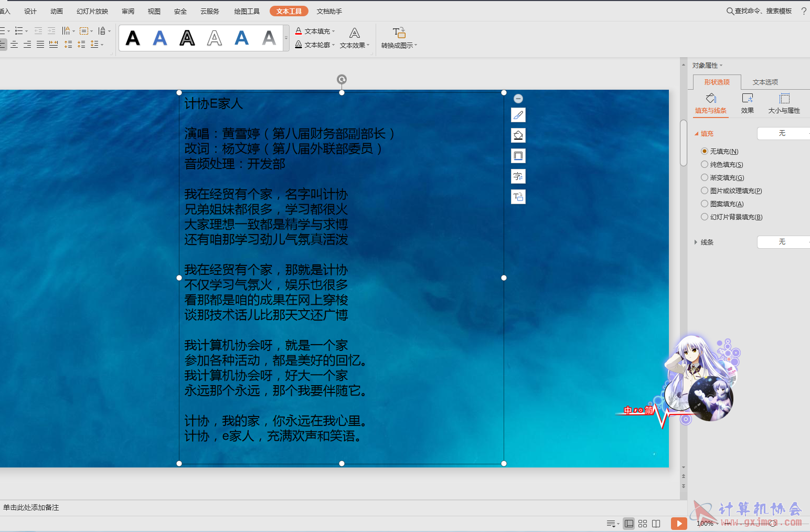This screenshot has width=810, height=532.
Task: Open the 审阅 (Review) menu tab
Action: (128, 11)
